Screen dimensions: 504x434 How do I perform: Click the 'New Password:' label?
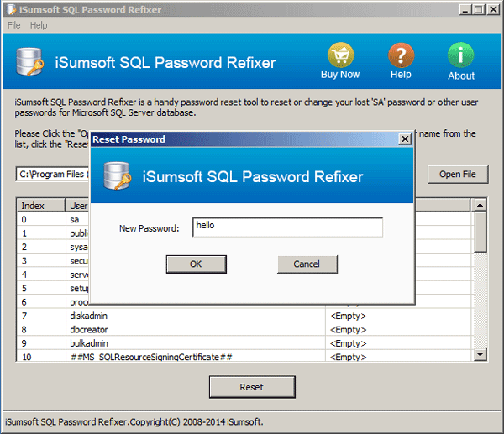(x=150, y=228)
